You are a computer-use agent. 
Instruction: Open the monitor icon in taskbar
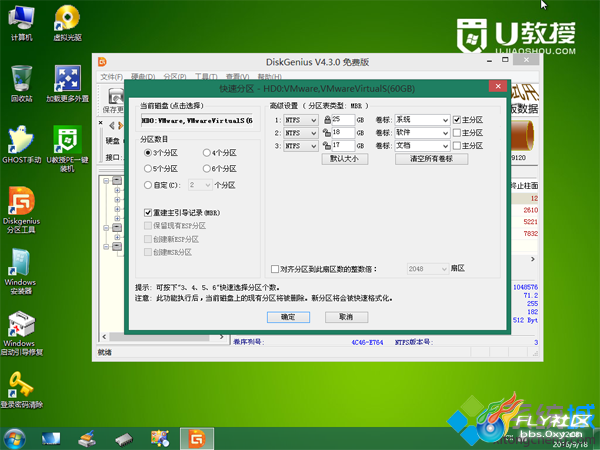[x=51, y=439]
